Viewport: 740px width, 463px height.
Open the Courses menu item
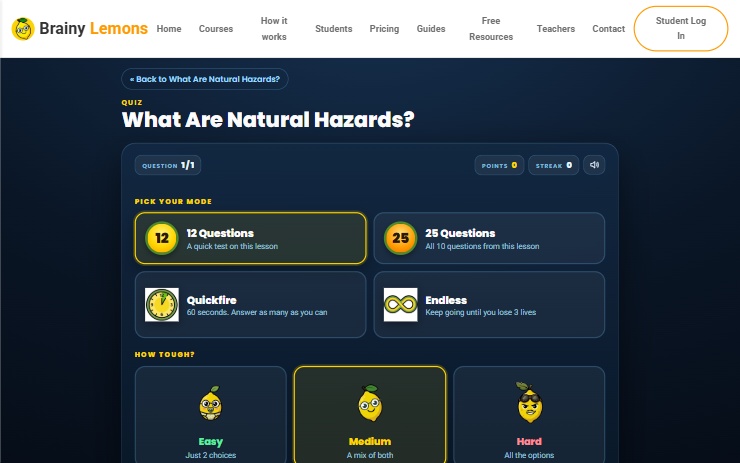click(216, 29)
